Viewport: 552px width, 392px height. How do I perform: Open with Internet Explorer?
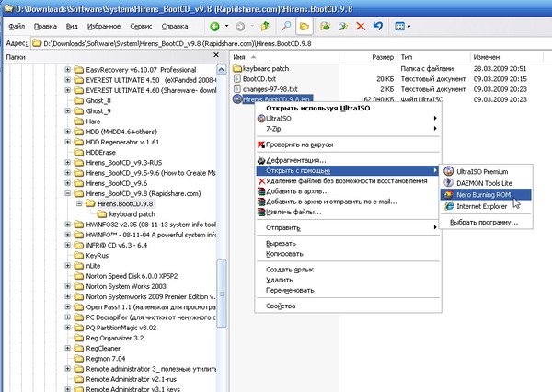coord(486,206)
